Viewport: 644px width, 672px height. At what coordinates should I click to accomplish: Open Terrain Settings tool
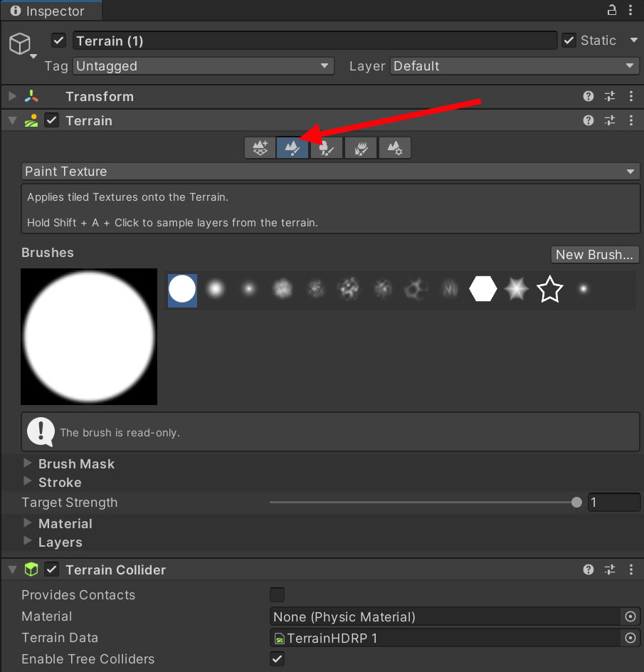click(x=395, y=148)
